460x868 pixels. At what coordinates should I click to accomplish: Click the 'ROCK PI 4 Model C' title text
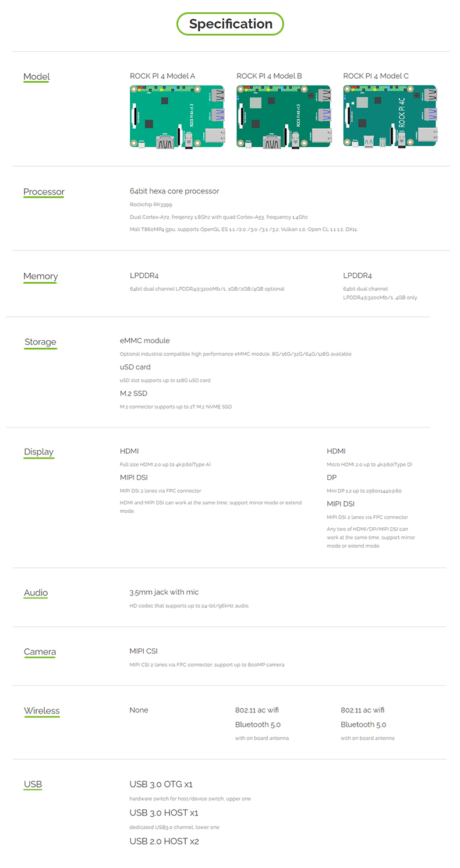[x=376, y=76]
